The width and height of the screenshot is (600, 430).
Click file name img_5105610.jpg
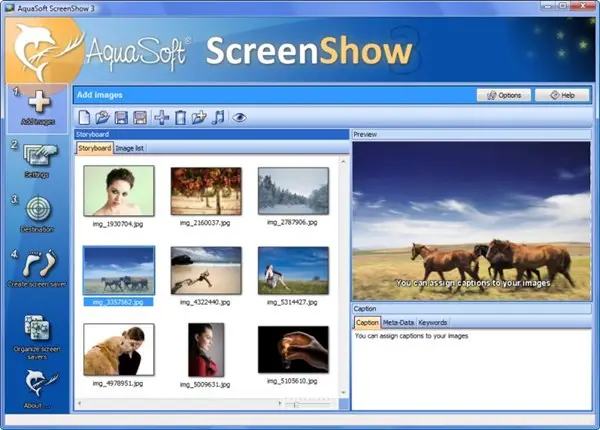point(292,381)
